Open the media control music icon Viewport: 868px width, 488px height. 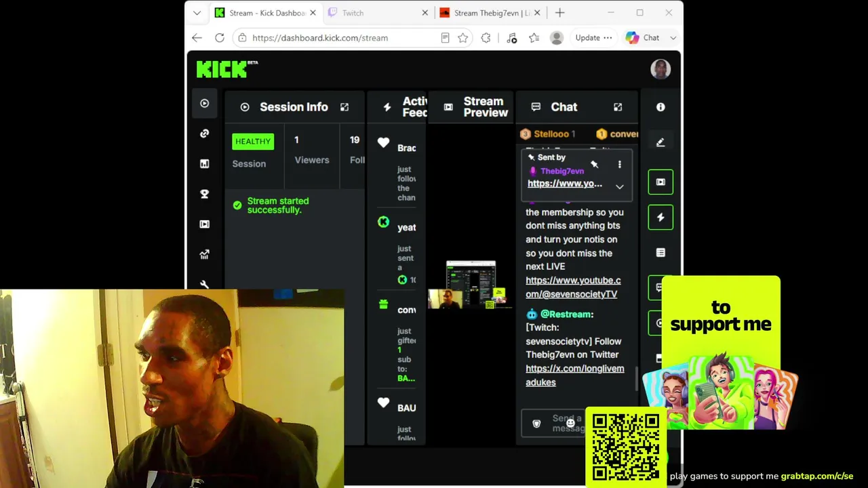512,38
